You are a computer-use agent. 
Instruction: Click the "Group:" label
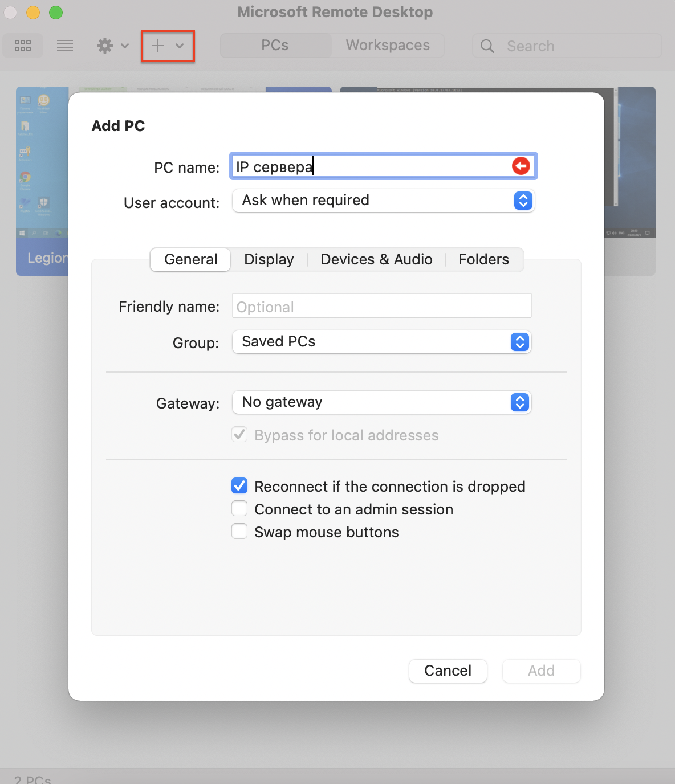[x=196, y=343]
